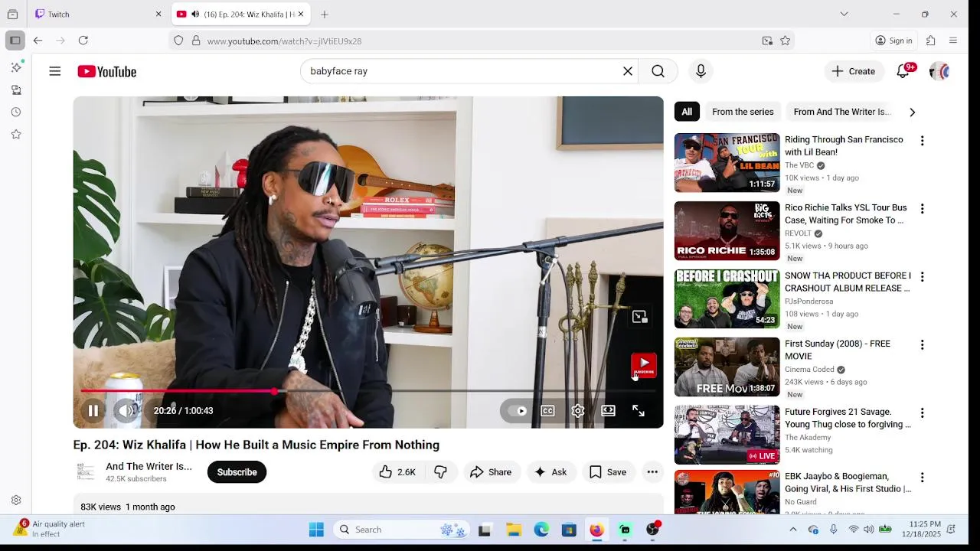The image size is (980, 551).
Task: Reload the page
Action: click(x=83, y=41)
